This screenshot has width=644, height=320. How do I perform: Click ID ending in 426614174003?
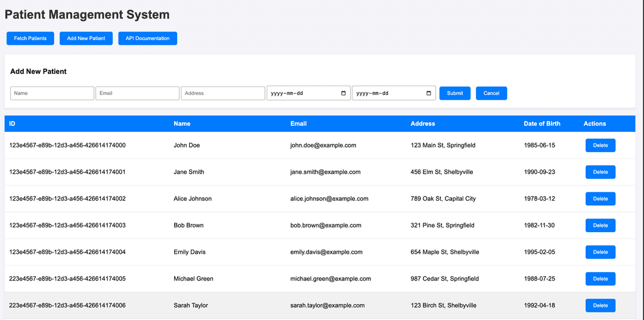[67, 226]
